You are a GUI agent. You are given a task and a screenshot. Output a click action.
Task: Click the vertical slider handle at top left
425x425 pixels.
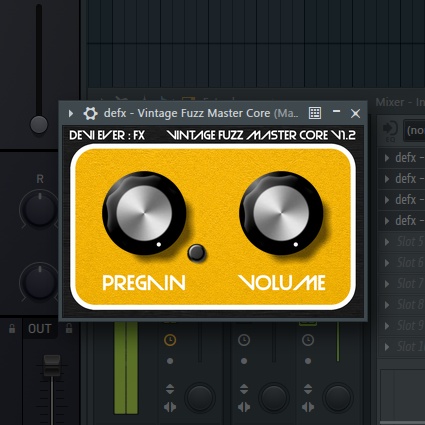[x=39, y=124]
